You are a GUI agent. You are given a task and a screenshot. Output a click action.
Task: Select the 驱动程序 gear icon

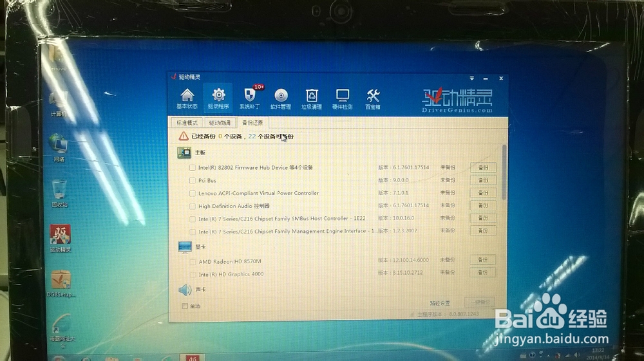[218, 99]
